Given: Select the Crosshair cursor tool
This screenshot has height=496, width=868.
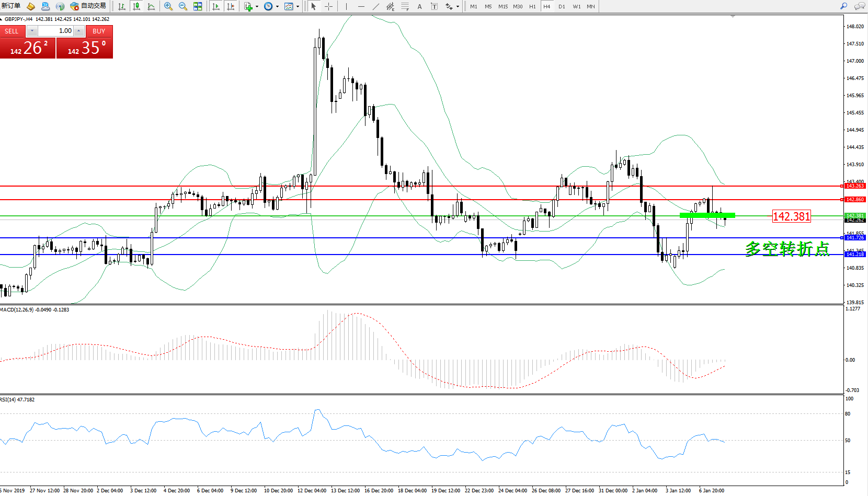Looking at the screenshot, I should click(x=328, y=6).
